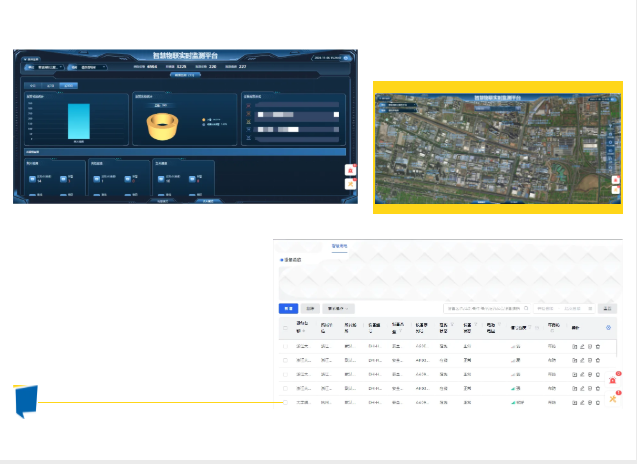Click the edit pencil icon in first table row
Screen dimensions: 637x464
tap(582, 346)
